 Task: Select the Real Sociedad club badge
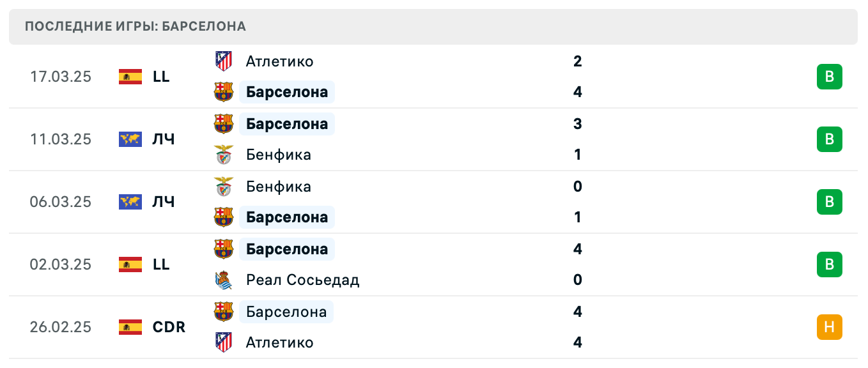[224, 280]
